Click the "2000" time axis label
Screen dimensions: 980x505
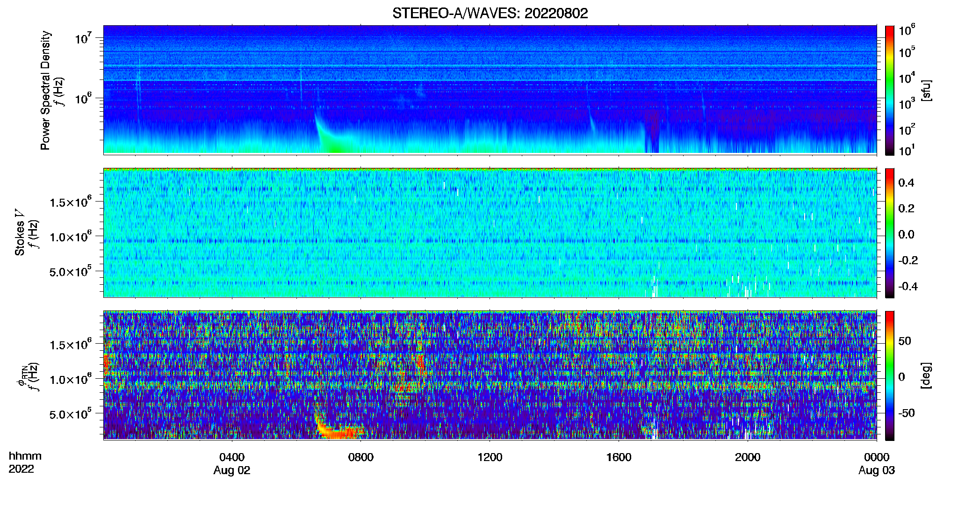click(748, 457)
